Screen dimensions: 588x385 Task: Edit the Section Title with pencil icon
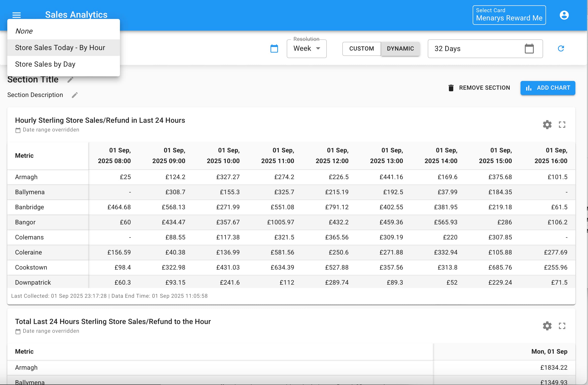coord(70,80)
